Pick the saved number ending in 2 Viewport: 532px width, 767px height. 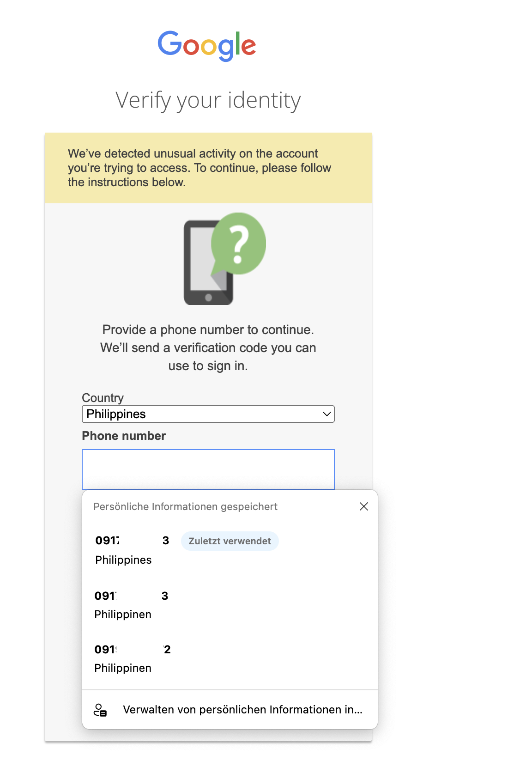point(133,658)
